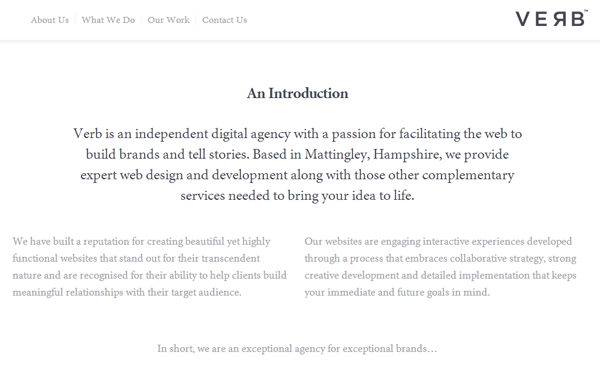Click the 'functional websites that stand out' line

[x=136, y=258]
